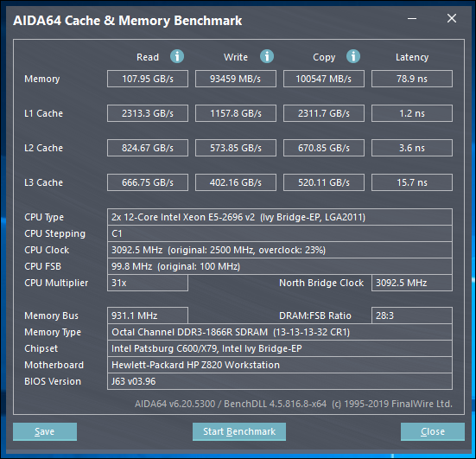Image resolution: width=476 pixels, height=459 pixels.
Task: Click the Close button at bottom right
Action: pyautogui.click(x=433, y=431)
